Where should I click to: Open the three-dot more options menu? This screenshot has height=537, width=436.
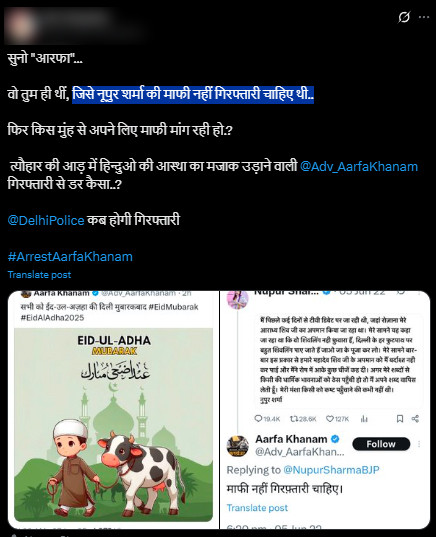tap(424, 17)
